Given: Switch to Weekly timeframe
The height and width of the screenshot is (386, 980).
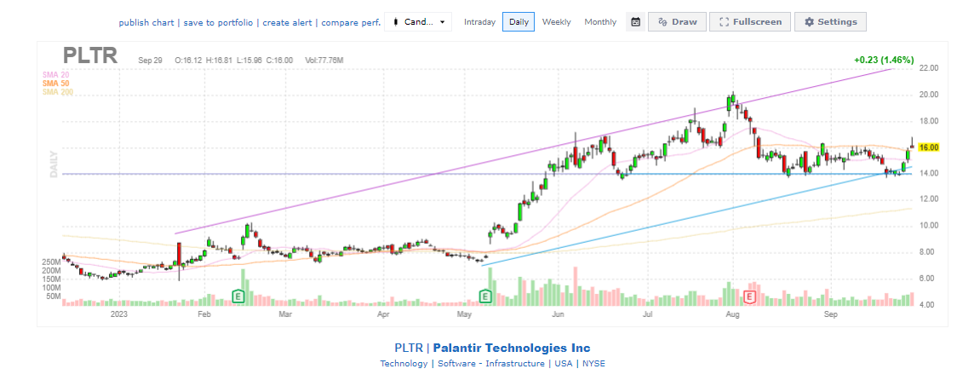Looking at the screenshot, I should [556, 22].
